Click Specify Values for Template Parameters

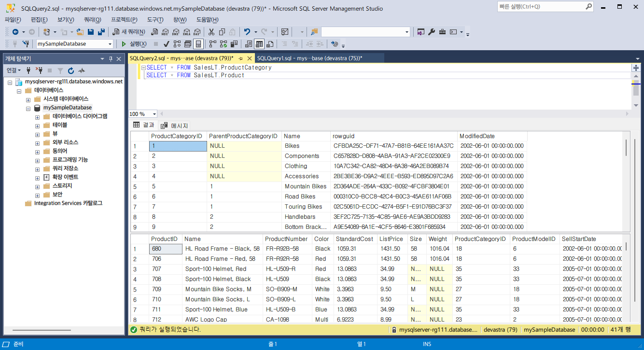pyautogui.click(x=335, y=44)
